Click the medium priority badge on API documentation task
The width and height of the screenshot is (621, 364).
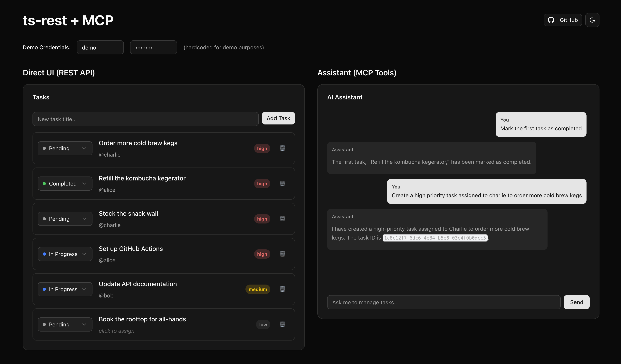(258, 289)
